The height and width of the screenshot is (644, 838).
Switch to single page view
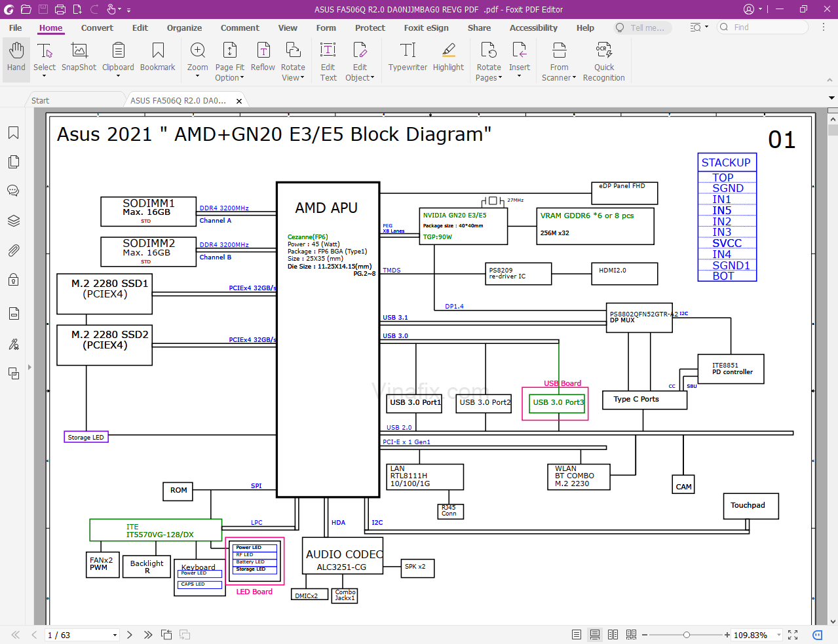tap(577, 635)
